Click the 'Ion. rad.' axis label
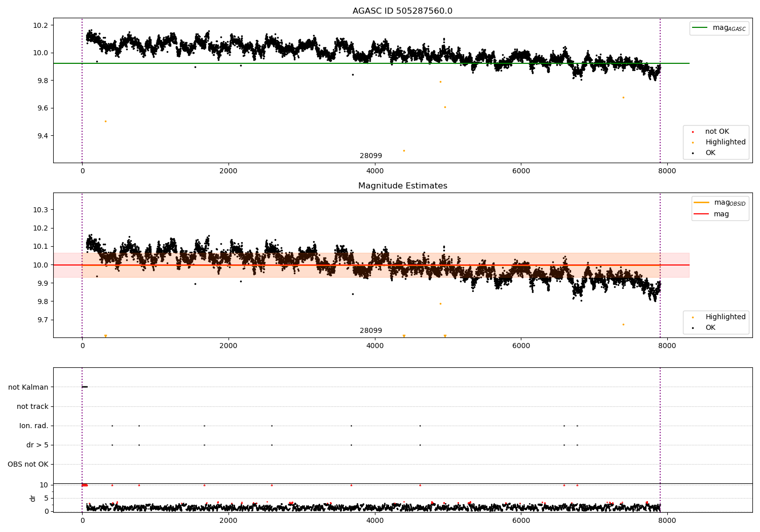This screenshot has width=760, height=532. (34, 426)
